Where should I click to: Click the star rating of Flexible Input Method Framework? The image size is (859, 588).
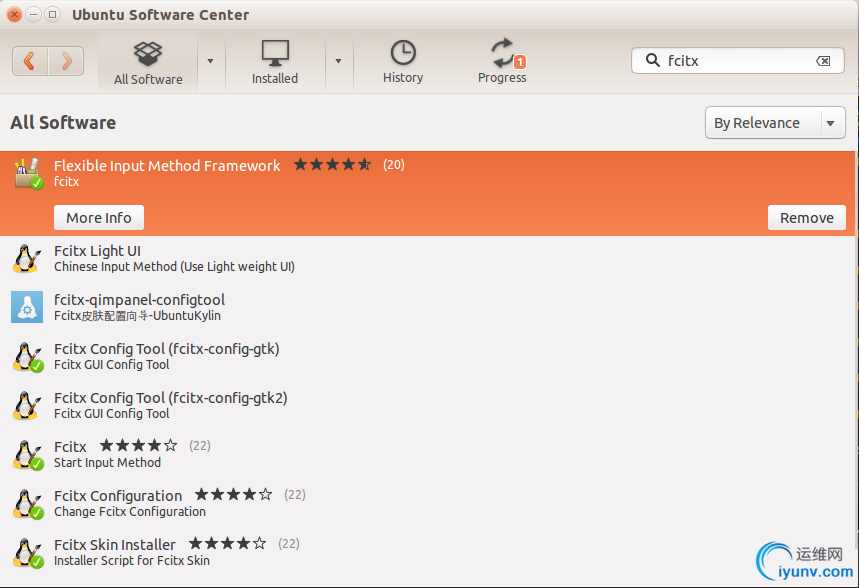(333, 164)
